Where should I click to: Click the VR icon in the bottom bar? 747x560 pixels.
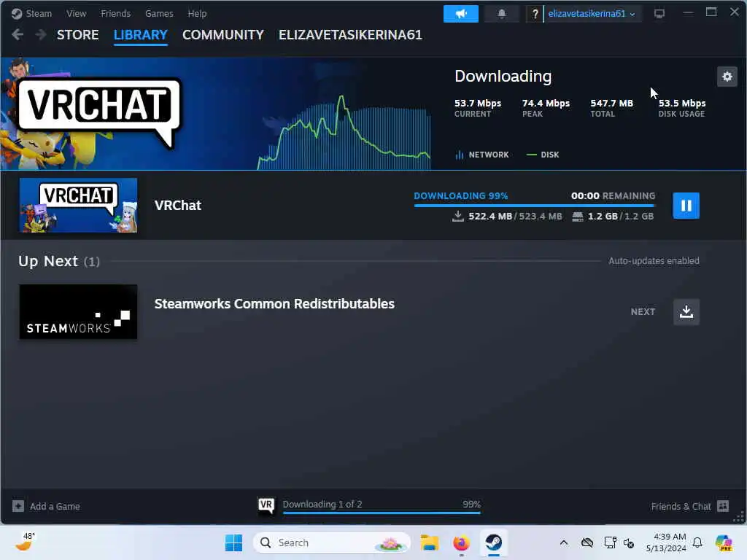click(266, 505)
